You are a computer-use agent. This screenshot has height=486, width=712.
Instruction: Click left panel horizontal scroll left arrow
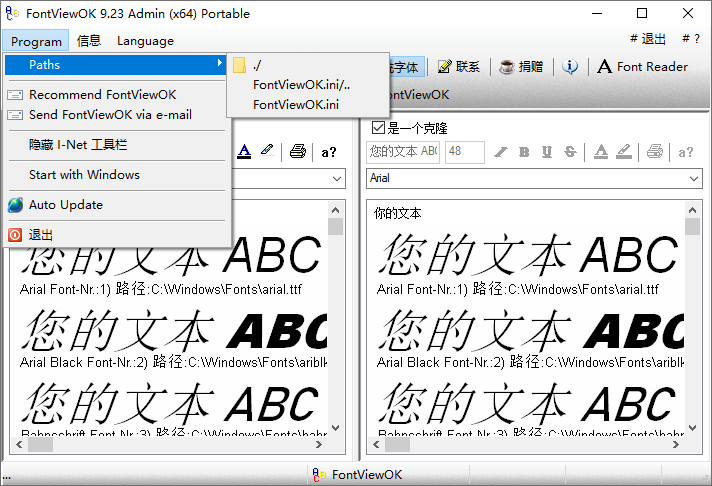pyautogui.click(x=19, y=445)
